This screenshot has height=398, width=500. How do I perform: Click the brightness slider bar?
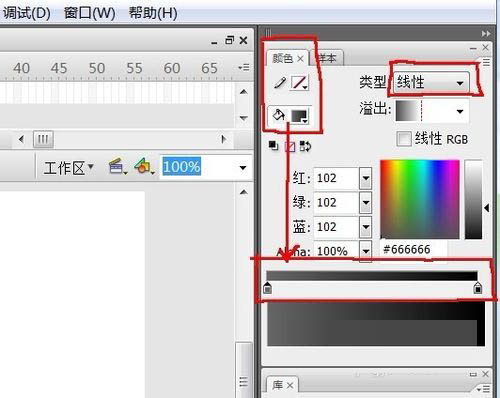pyautogui.click(x=473, y=199)
